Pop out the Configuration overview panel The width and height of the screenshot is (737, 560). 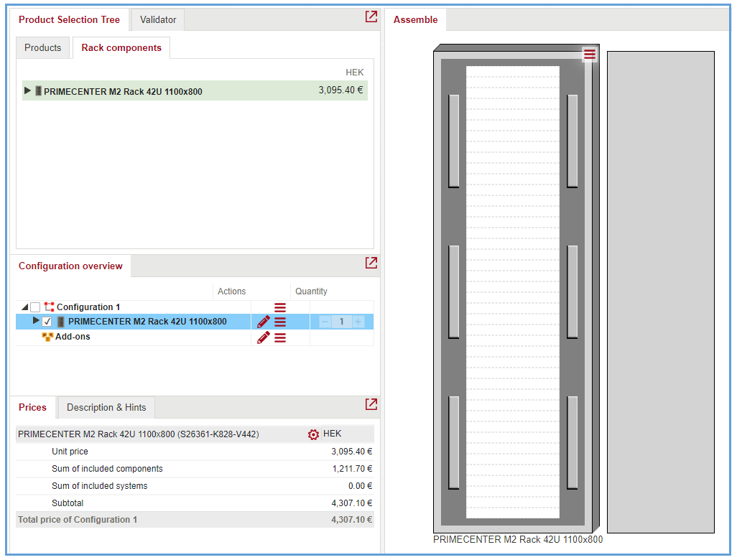tap(371, 263)
